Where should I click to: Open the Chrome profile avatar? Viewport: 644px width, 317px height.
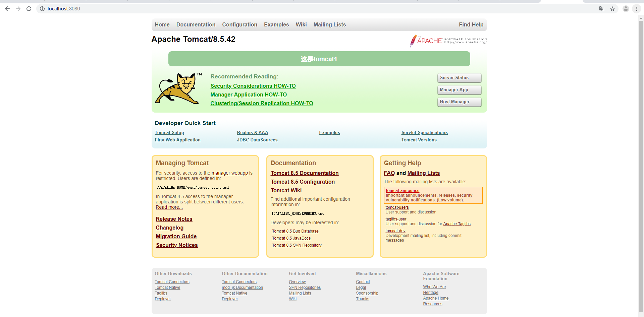point(626,9)
